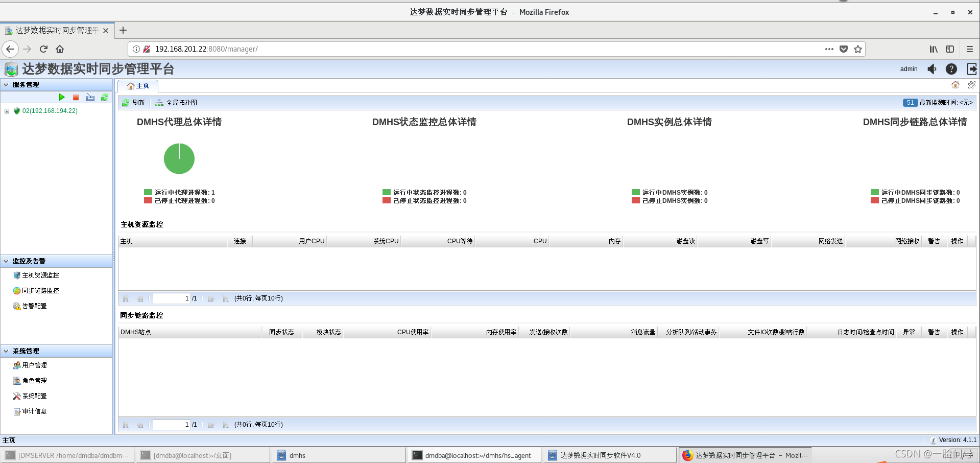Screen dimensions: 980x463
Task: Collapse the 系统管理 panel
Action: (x=6, y=351)
